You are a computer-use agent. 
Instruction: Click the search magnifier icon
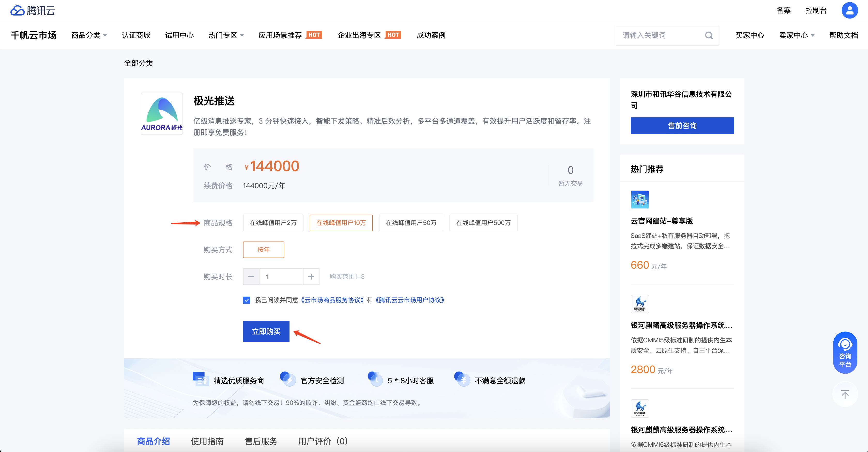click(x=709, y=35)
